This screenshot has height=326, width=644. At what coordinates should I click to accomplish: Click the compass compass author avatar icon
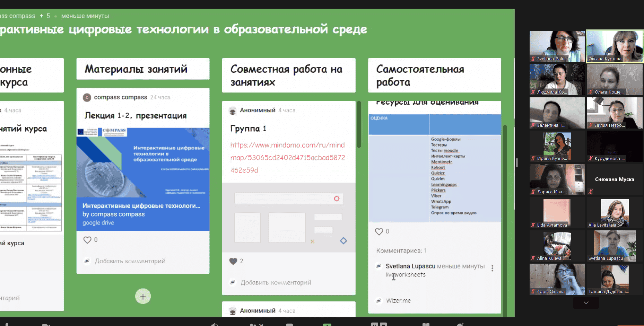[x=87, y=98]
